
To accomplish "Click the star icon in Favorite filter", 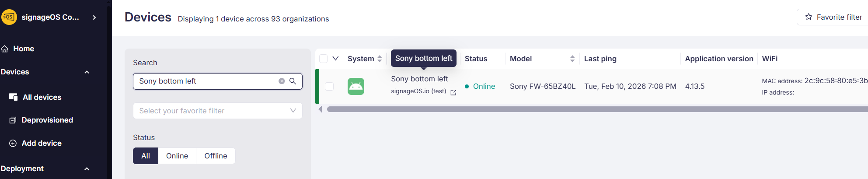I will pyautogui.click(x=809, y=17).
